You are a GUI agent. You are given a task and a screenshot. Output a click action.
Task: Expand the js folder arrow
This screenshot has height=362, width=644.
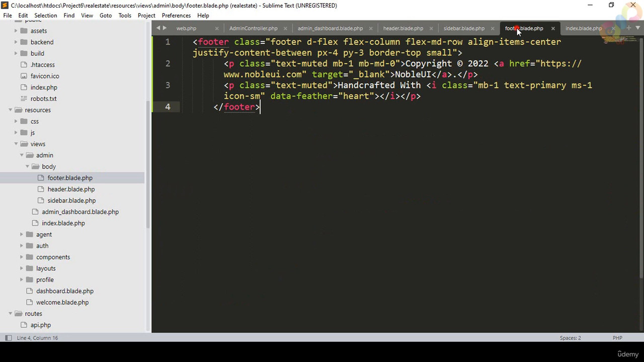[x=16, y=133]
